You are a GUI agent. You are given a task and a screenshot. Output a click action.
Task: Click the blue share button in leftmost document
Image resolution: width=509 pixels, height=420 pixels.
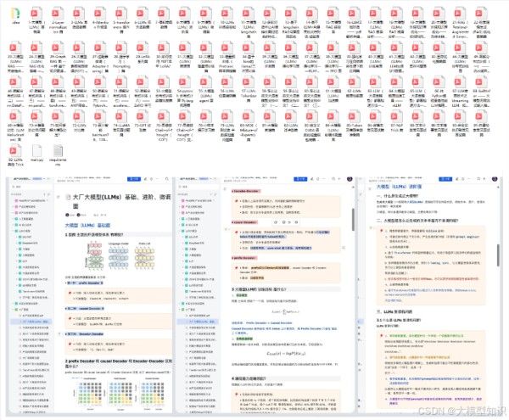click(x=134, y=180)
